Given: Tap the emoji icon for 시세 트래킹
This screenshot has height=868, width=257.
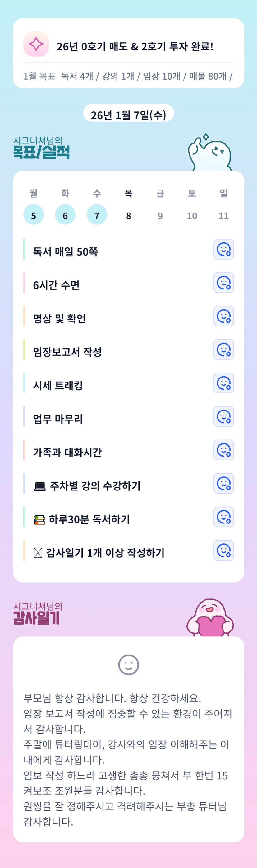Looking at the screenshot, I should [x=223, y=383].
